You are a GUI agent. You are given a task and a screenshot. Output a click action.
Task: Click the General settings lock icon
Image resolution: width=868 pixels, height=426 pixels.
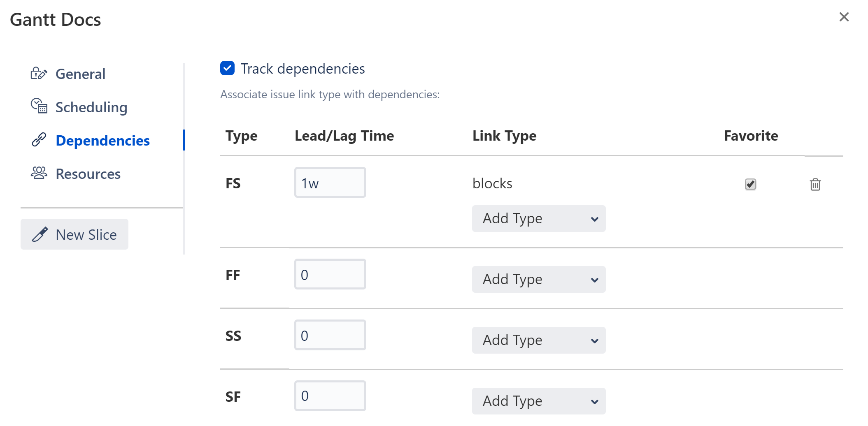point(39,74)
